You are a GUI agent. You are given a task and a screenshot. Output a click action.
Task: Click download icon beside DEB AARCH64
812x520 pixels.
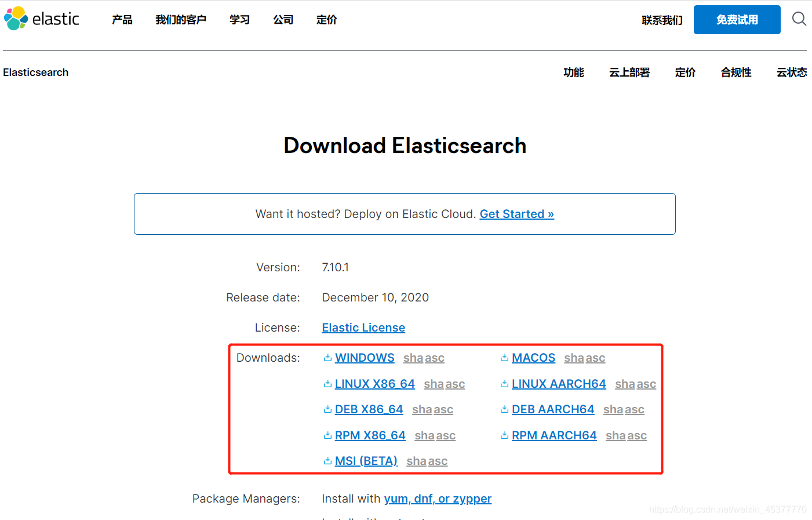coord(504,409)
